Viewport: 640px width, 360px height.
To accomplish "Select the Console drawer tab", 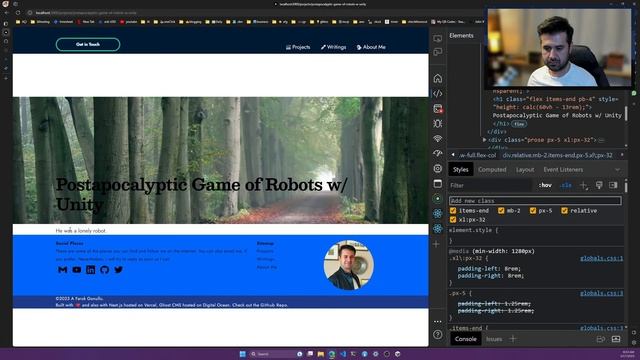I will (465, 339).
